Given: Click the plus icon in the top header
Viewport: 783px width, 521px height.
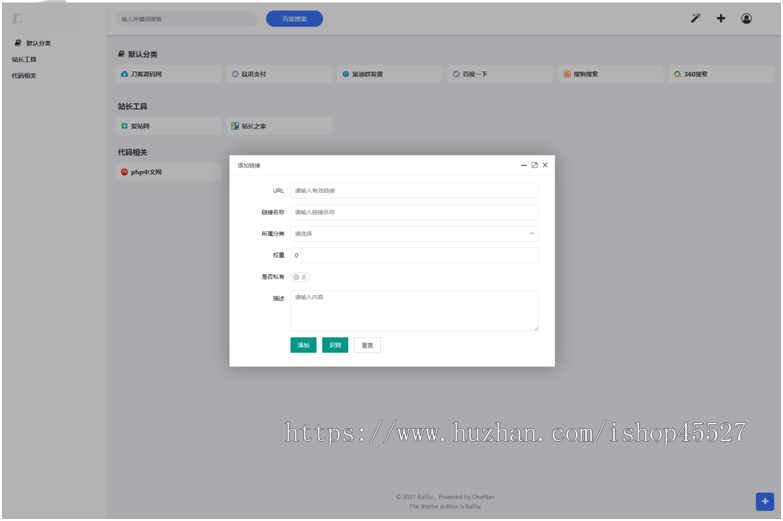Looking at the screenshot, I should point(721,18).
